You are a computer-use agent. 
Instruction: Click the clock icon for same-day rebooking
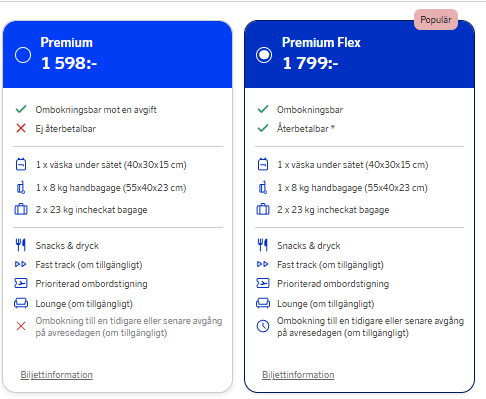(263, 326)
